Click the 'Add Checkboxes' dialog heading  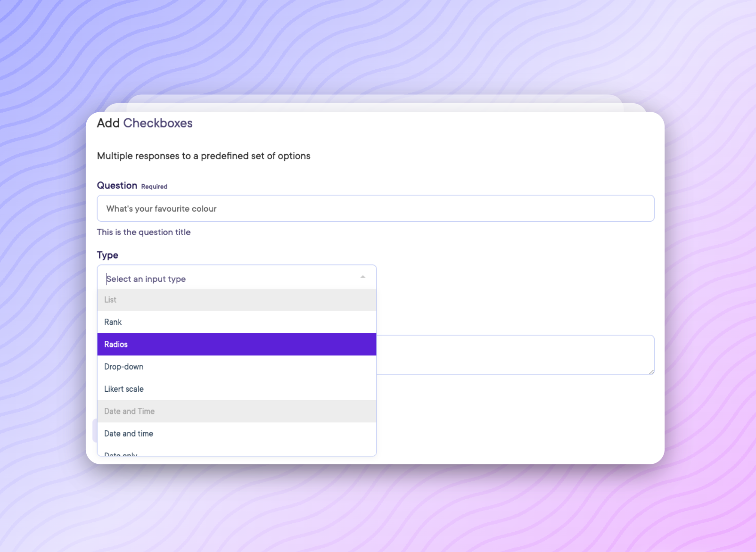(x=145, y=123)
